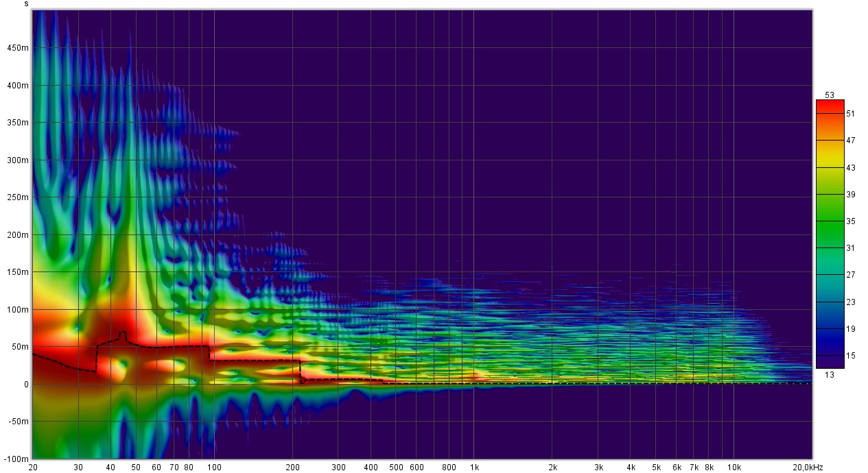Click the 50 Hz frequency axis label
Viewport: 868px width, 473px height.
(x=136, y=468)
